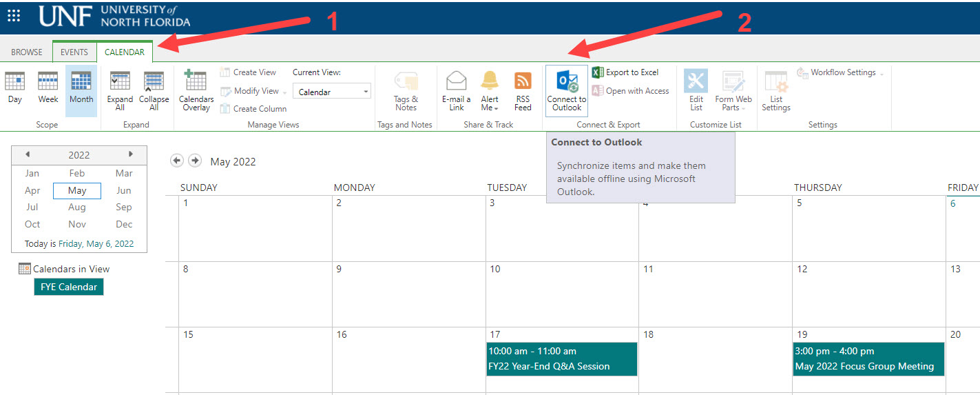Open Calendars Overlay
Image resolution: width=980 pixels, height=395 pixels.
click(x=196, y=91)
